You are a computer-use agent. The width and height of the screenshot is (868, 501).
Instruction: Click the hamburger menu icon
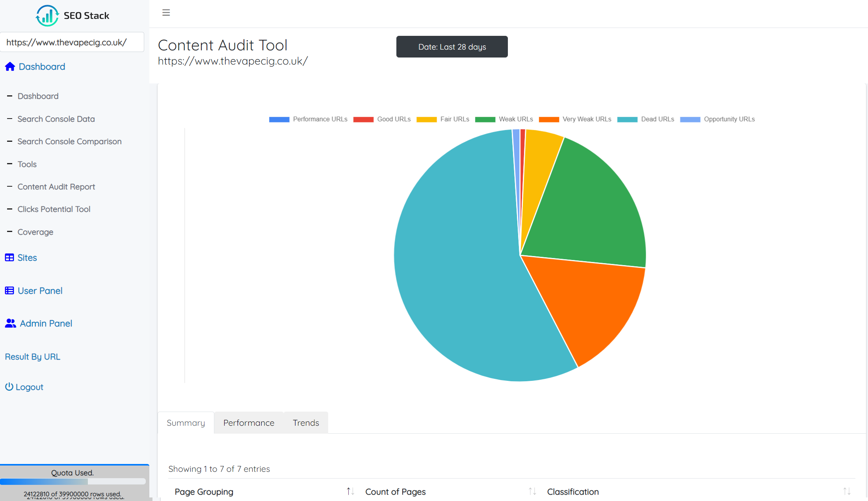(166, 13)
